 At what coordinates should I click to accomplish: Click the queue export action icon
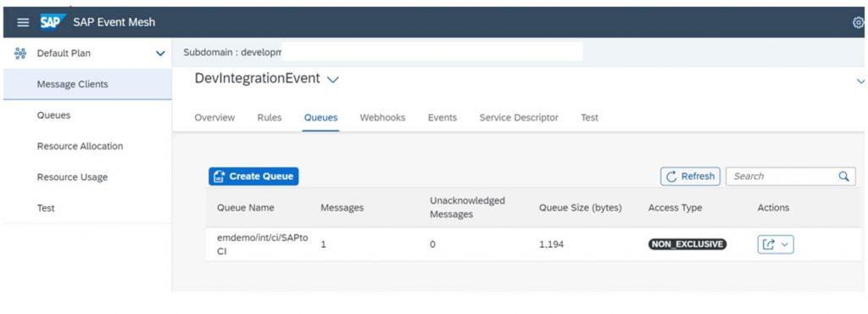[768, 244]
